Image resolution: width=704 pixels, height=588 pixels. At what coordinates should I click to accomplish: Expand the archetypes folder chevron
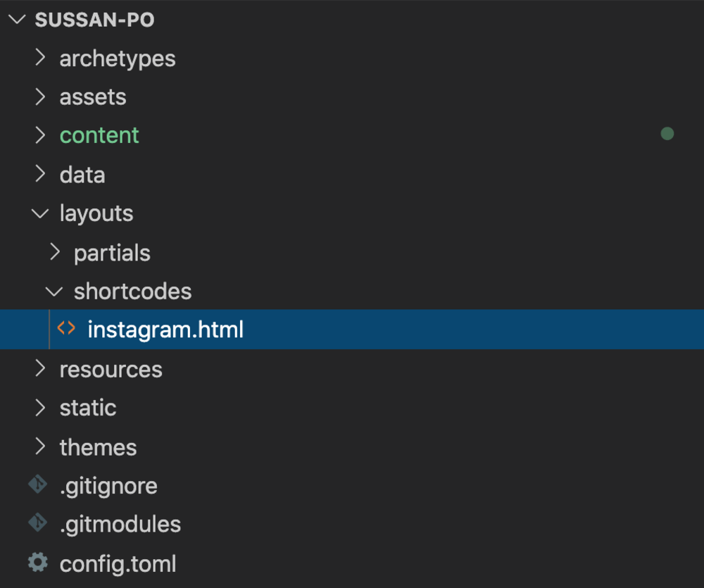tap(41, 58)
